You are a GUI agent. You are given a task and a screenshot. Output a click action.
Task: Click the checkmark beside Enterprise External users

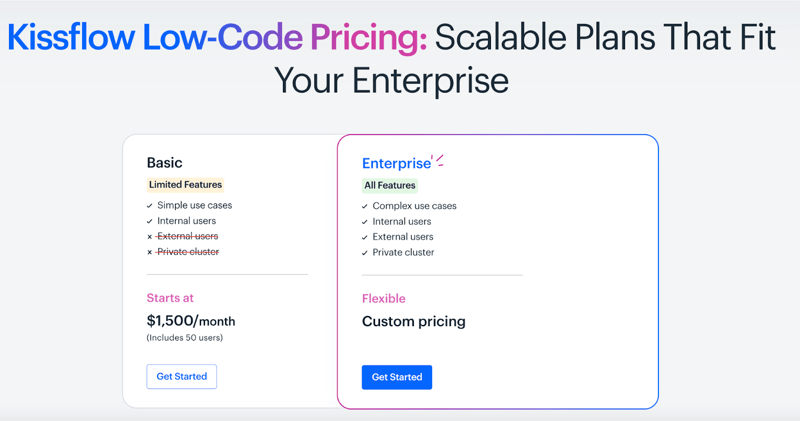(x=365, y=237)
